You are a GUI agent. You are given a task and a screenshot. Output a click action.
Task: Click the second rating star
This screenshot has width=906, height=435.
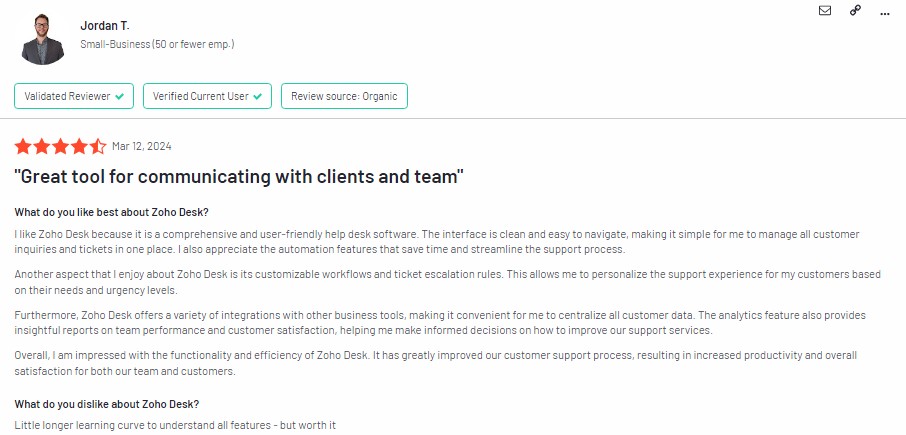click(x=42, y=146)
